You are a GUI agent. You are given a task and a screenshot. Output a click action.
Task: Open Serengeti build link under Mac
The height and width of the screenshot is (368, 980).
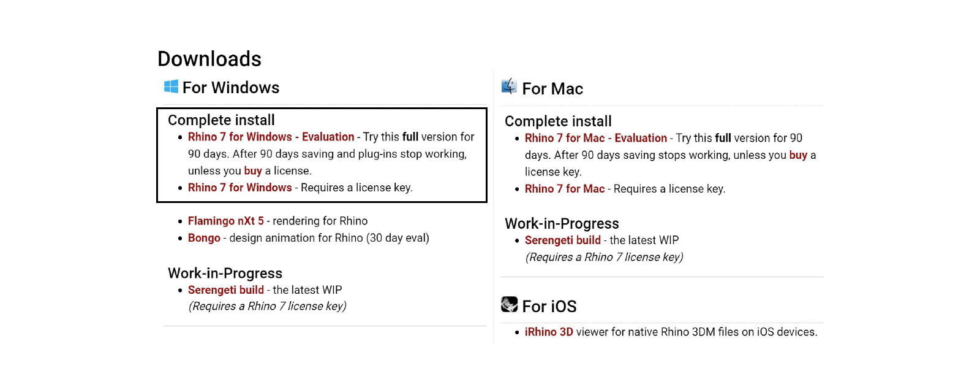pyautogui.click(x=562, y=240)
